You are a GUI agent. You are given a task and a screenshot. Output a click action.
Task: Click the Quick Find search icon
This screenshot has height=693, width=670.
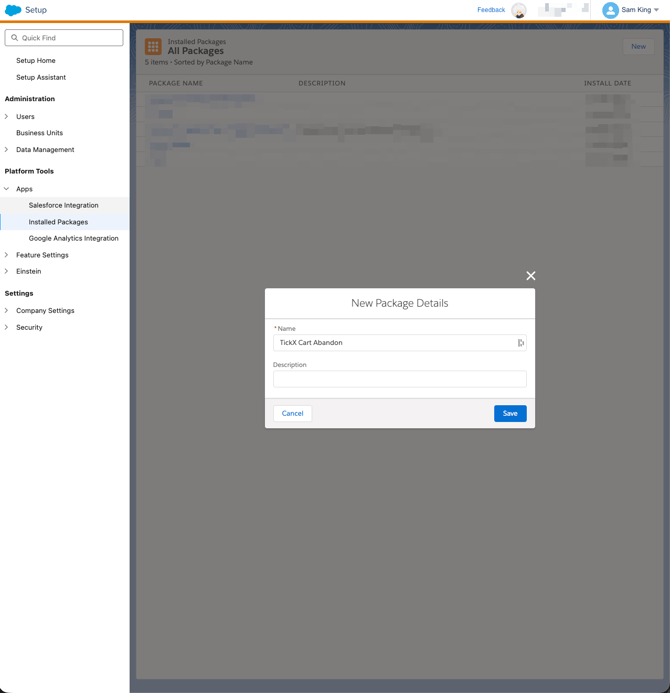[15, 38]
